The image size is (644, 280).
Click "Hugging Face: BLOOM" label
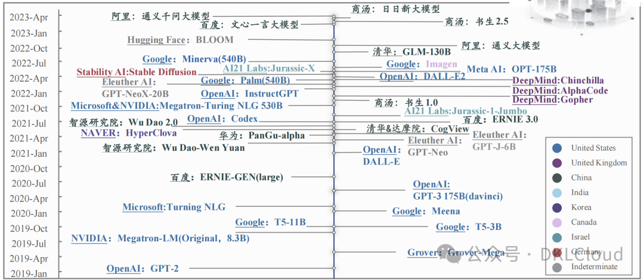tap(180, 40)
